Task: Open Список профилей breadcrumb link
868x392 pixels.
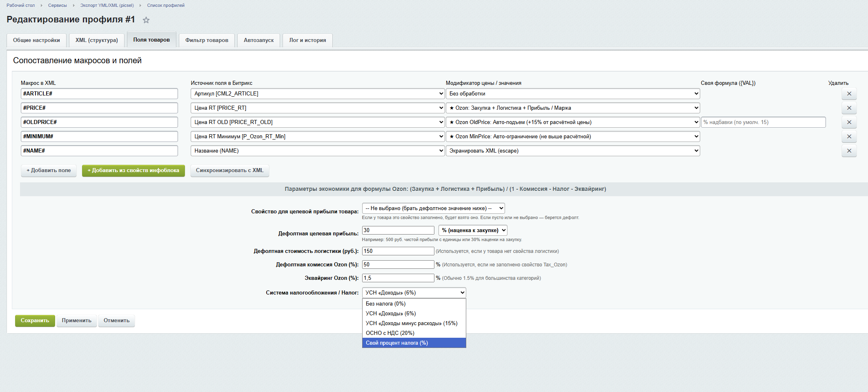Action: pos(166,5)
